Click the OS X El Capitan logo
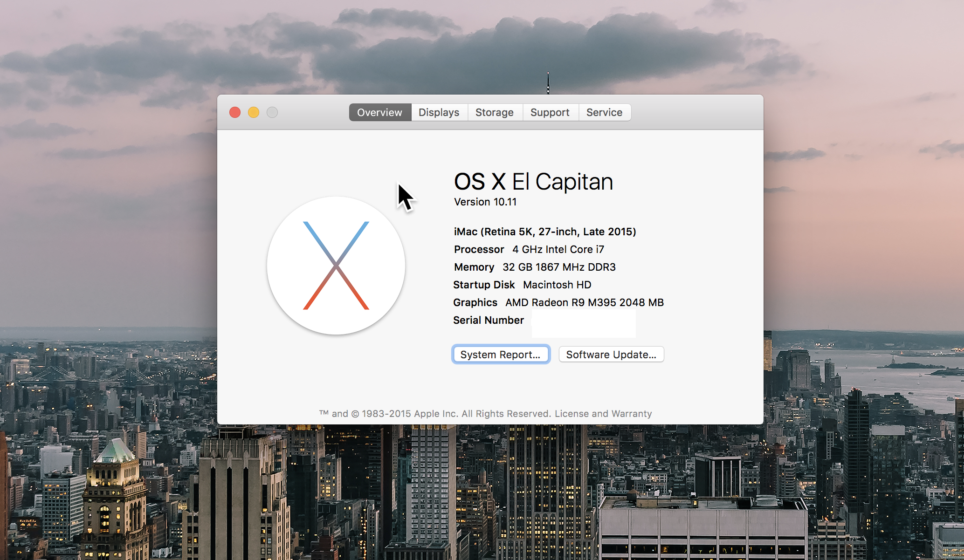The width and height of the screenshot is (964, 560). 336,266
